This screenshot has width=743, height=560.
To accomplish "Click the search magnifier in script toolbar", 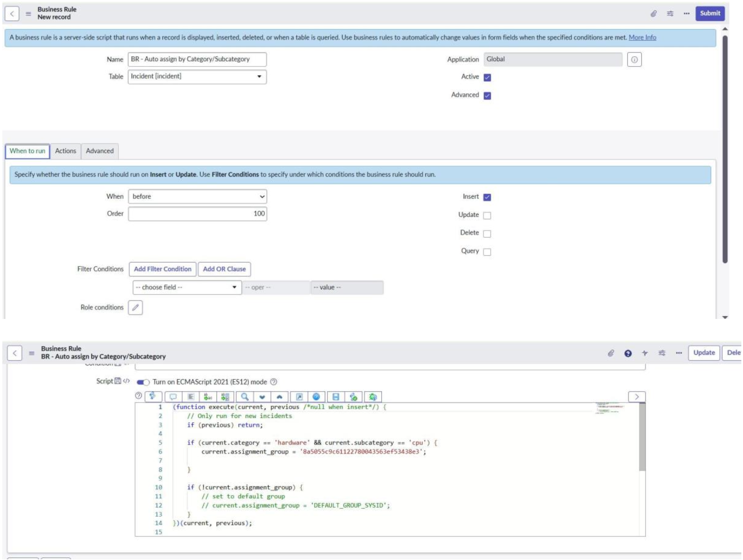I will tap(245, 397).
